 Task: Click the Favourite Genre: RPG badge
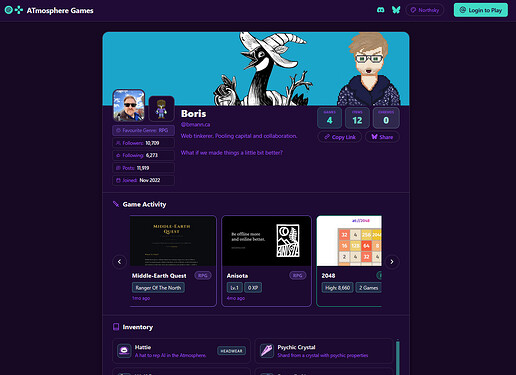pos(143,130)
